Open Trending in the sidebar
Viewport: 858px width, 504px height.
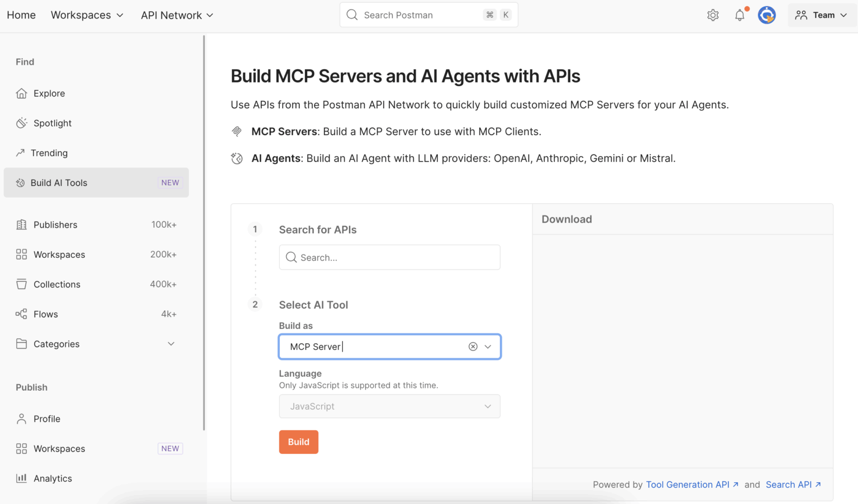tap(96, 152)
